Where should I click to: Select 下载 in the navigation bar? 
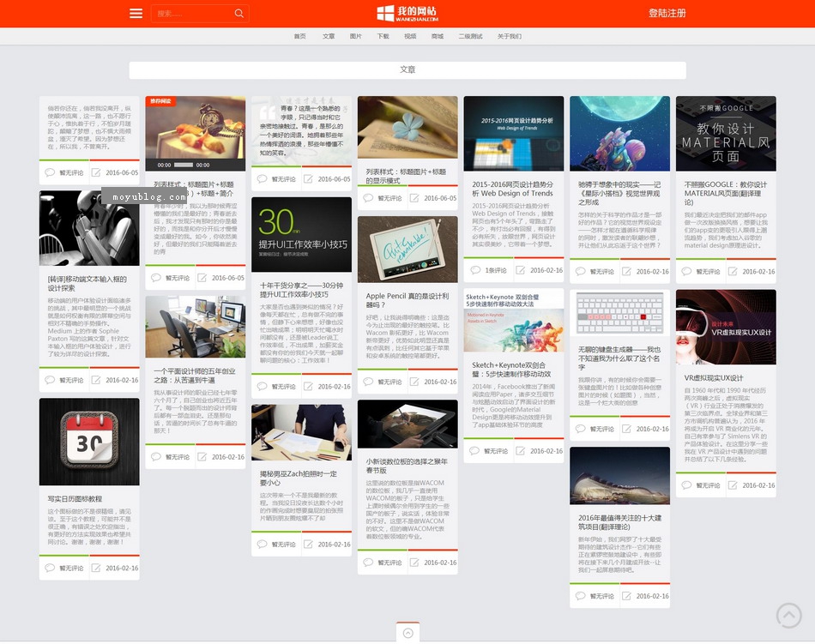[383, 36]
